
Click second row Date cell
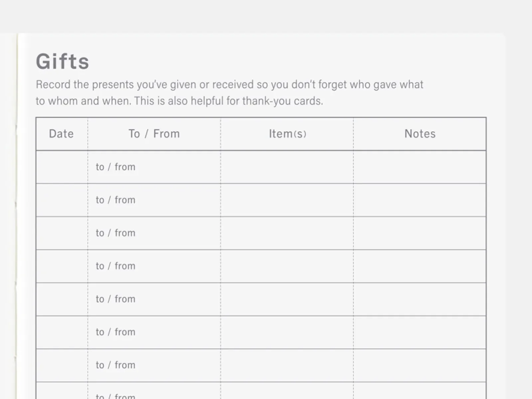coord(62,200)
